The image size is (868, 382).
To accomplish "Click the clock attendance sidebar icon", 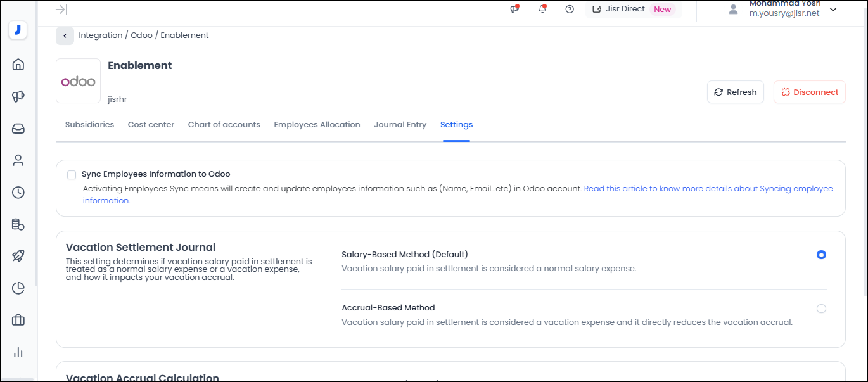I will click(x=18, y=193).
